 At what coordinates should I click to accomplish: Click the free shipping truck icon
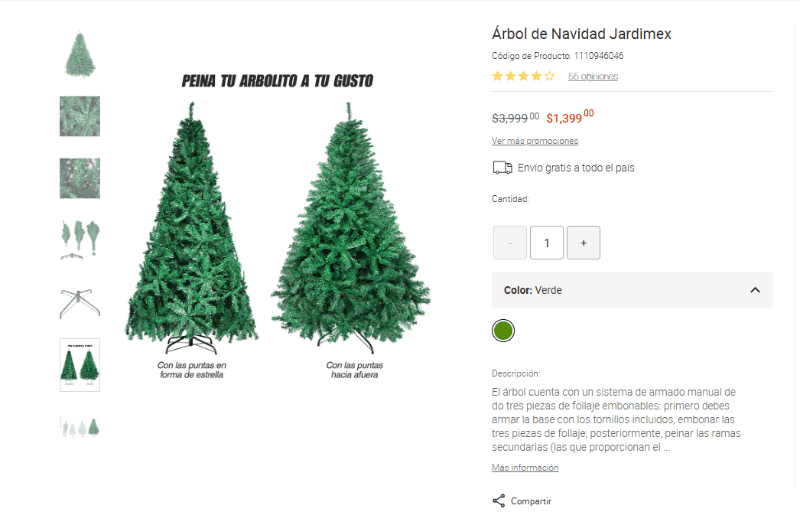point(502,168)
